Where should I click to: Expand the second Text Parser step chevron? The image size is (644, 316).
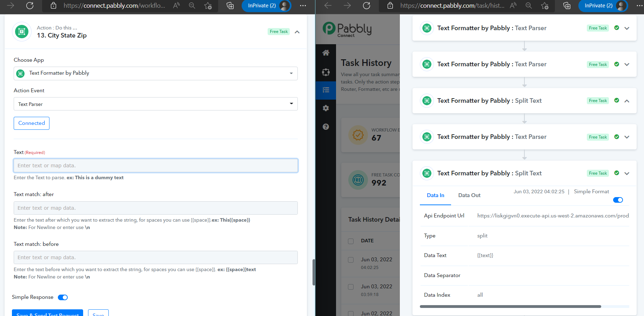[627, 64]
